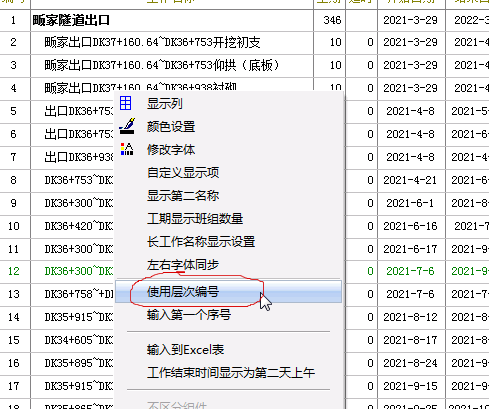This screenshot has width=489, height=409.
Task: Toggle 显示第二名称 option
Action: pos(229,195)
